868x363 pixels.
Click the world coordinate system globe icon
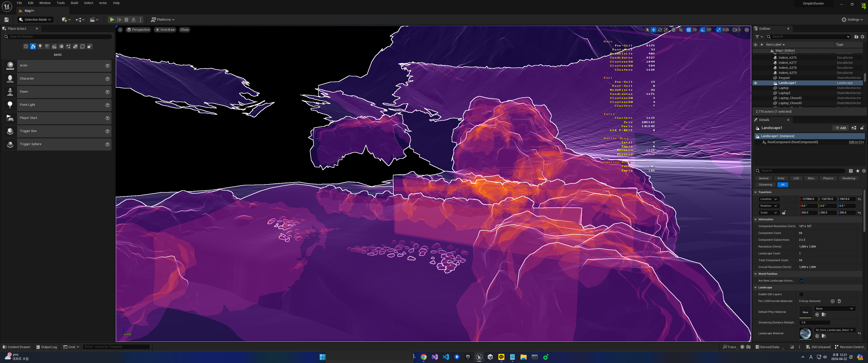(673, 30)
